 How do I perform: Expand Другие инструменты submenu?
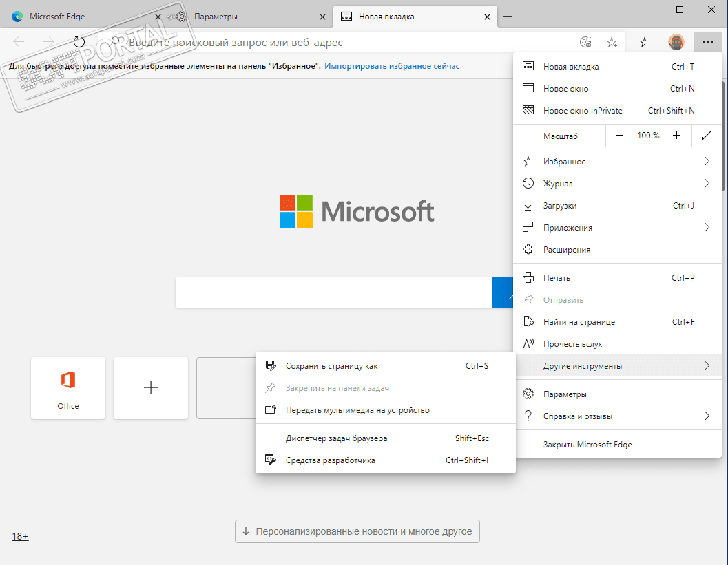(617, 366)
